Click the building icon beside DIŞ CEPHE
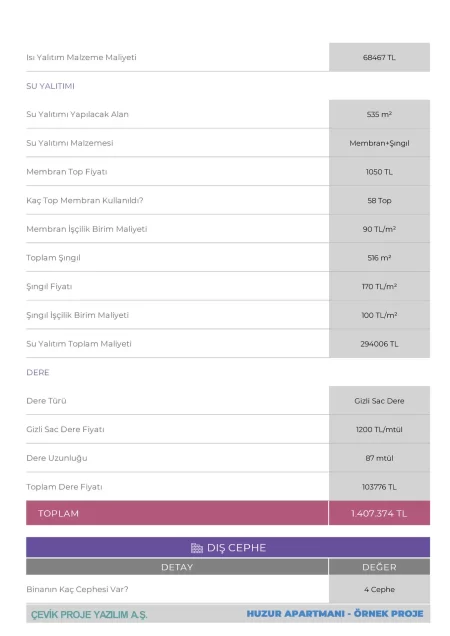This screenshot has width=450, height=636. click(x=197, y=548)
